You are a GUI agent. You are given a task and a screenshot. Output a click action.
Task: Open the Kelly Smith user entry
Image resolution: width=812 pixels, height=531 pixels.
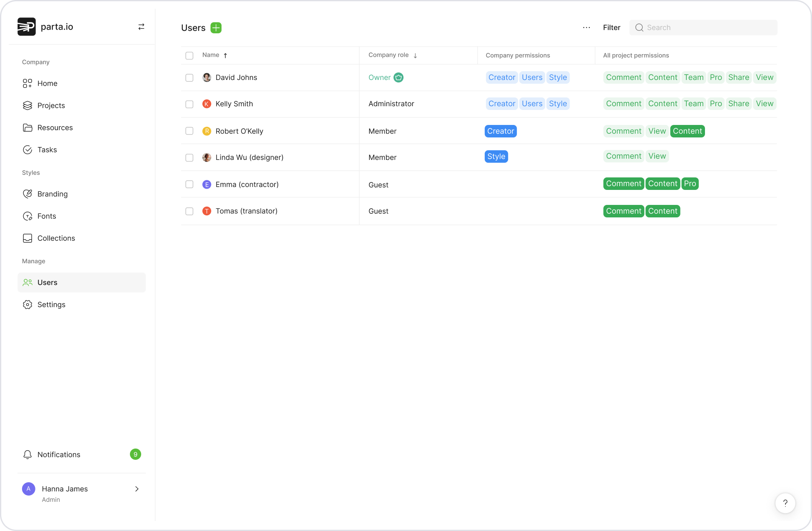click(234, 104)
